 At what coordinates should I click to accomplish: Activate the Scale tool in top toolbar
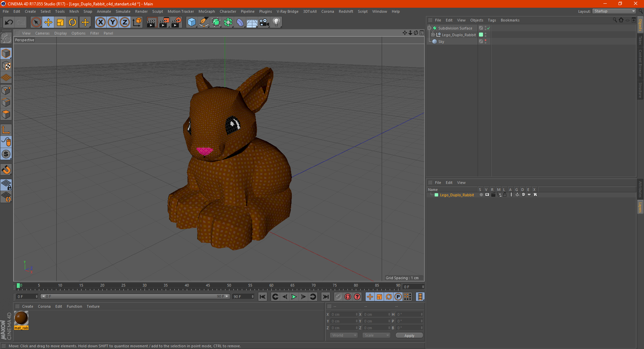click(x=60, y=22)
